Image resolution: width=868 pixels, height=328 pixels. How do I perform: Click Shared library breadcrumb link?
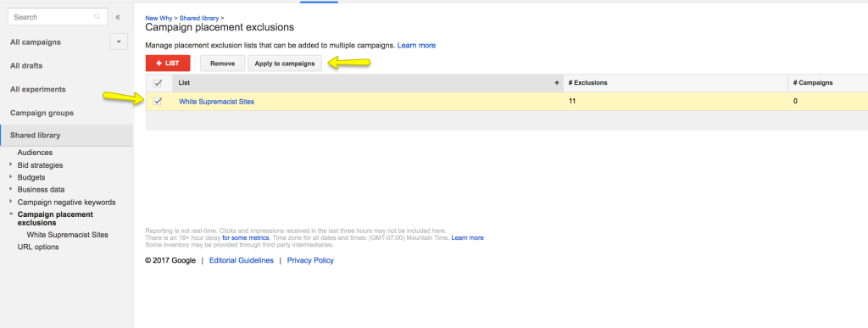(x=199, y=19)
